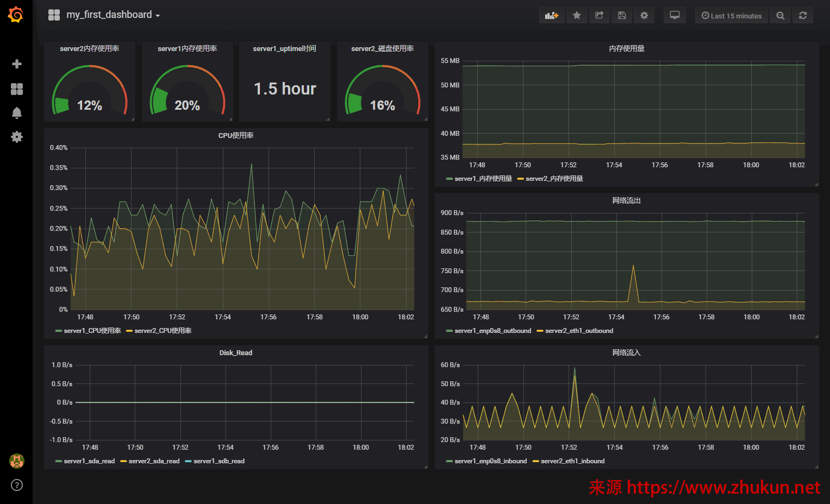Click server2_CPU使用率 yellow color swatch
Screen dimensions: 830x504
(x=129, y=331)
